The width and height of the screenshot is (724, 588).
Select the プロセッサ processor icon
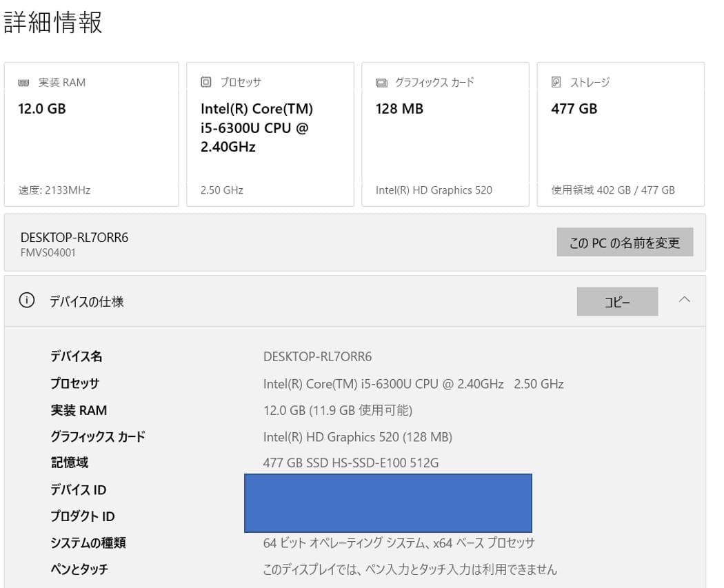(205, 81)
